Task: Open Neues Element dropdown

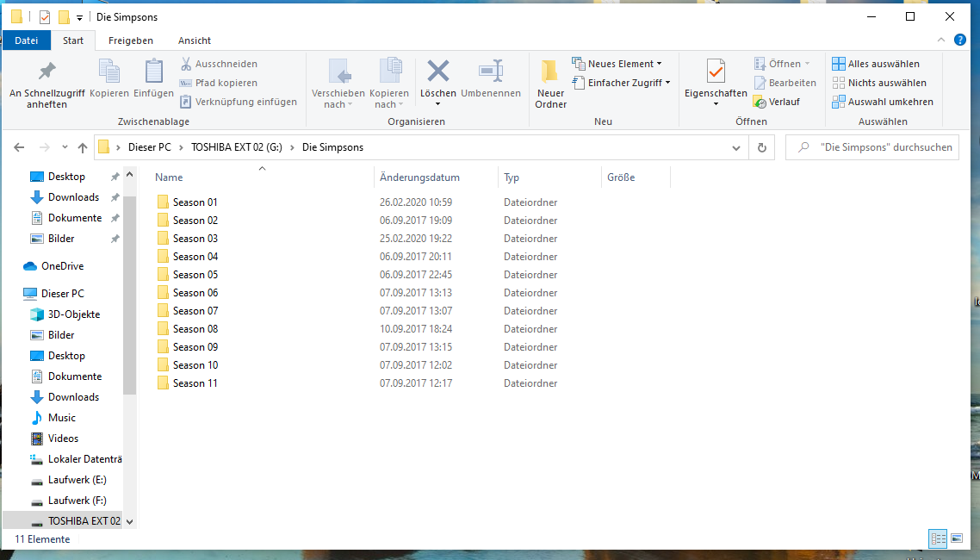Action: pyautogui.click(x=617, y=64)
